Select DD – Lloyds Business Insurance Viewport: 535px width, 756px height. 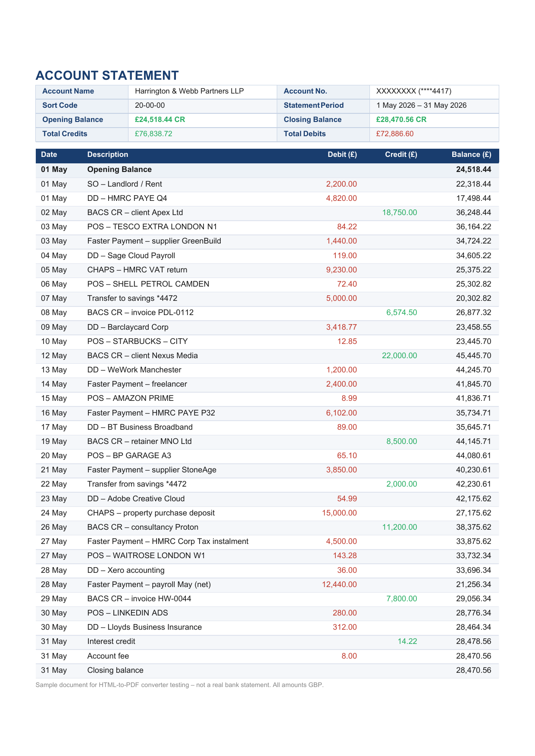click(x=144, y=627)
